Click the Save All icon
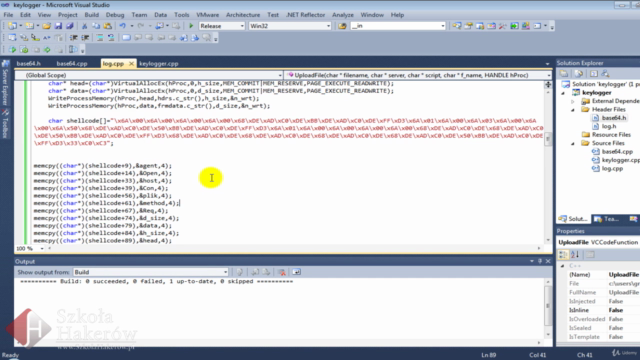640x360 pixels. coord(70,26)
